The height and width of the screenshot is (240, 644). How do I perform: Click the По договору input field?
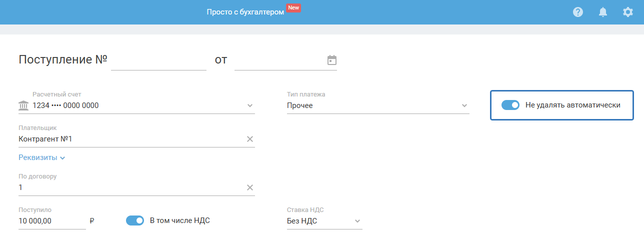point(130,187)
